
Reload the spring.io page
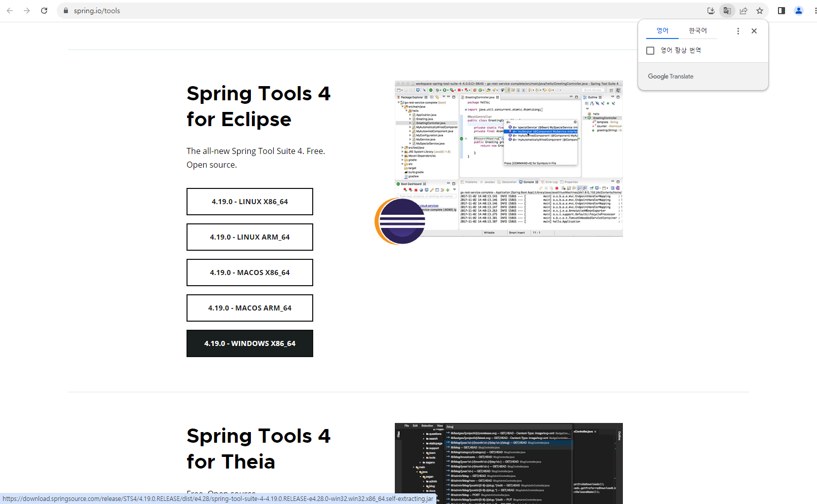coord(44,10)
